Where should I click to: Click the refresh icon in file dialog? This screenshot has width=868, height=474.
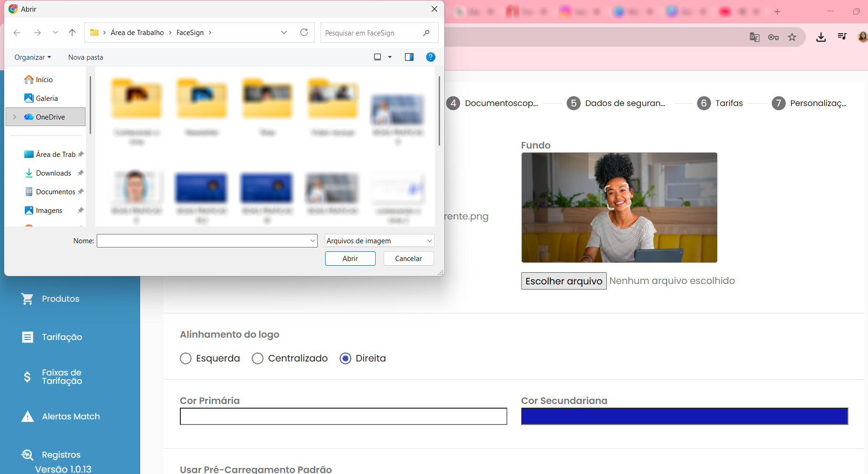tap(304, 32)
